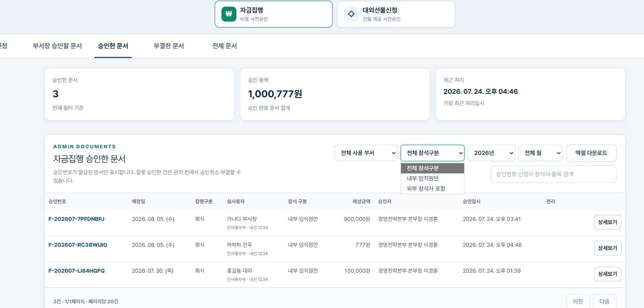Click the 참석 구분 column header
Image resolution: width=644 pixels, height=308 pixels.
coord(297,202)
